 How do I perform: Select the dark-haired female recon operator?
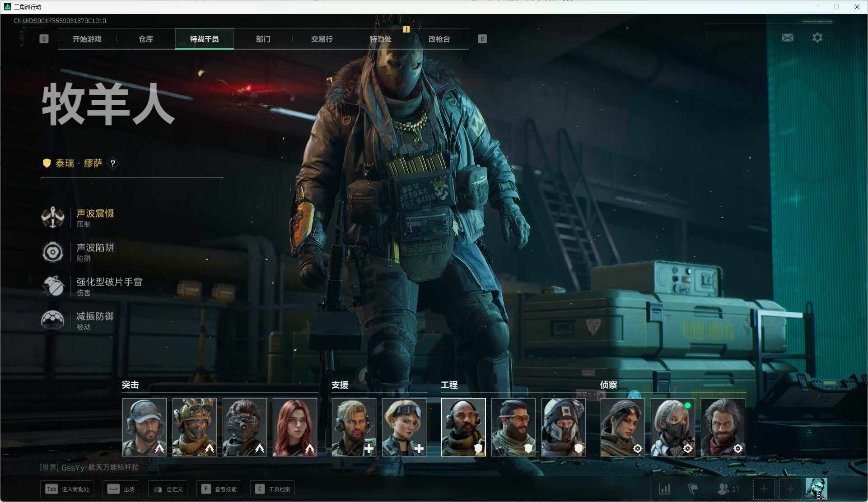[x=623, y=427]
